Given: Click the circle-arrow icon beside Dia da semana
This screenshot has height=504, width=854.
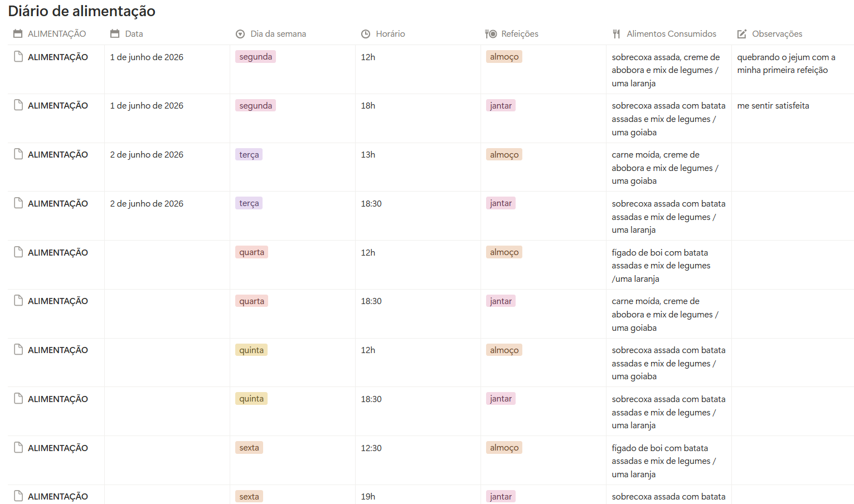Looking at the screenshot, I should point(240,34).
